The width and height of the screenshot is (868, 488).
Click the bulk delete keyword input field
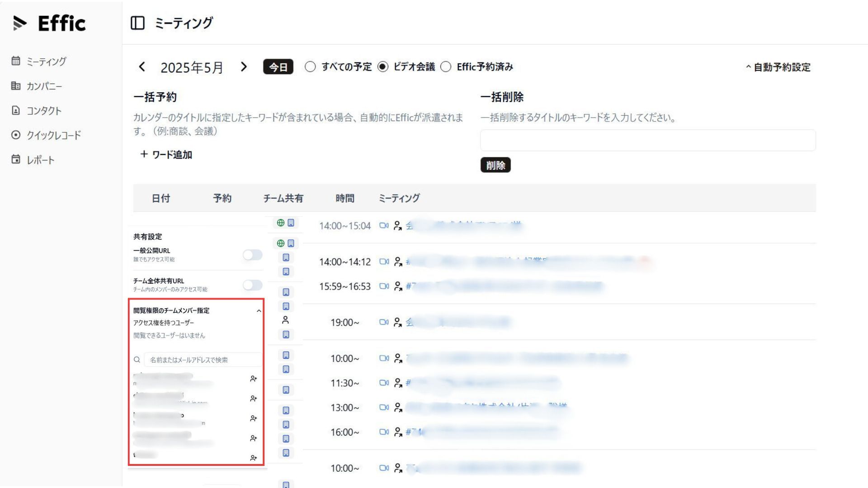(x=648, y=141)
